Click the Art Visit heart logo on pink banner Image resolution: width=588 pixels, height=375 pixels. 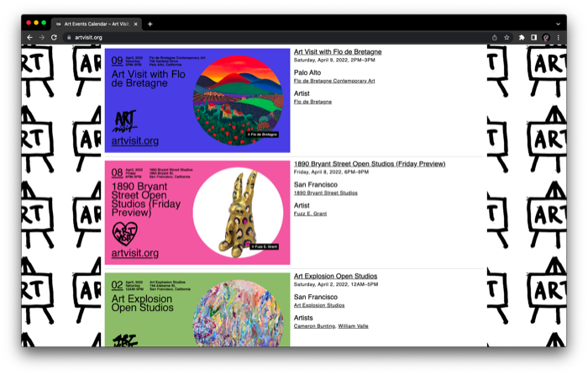125,234
